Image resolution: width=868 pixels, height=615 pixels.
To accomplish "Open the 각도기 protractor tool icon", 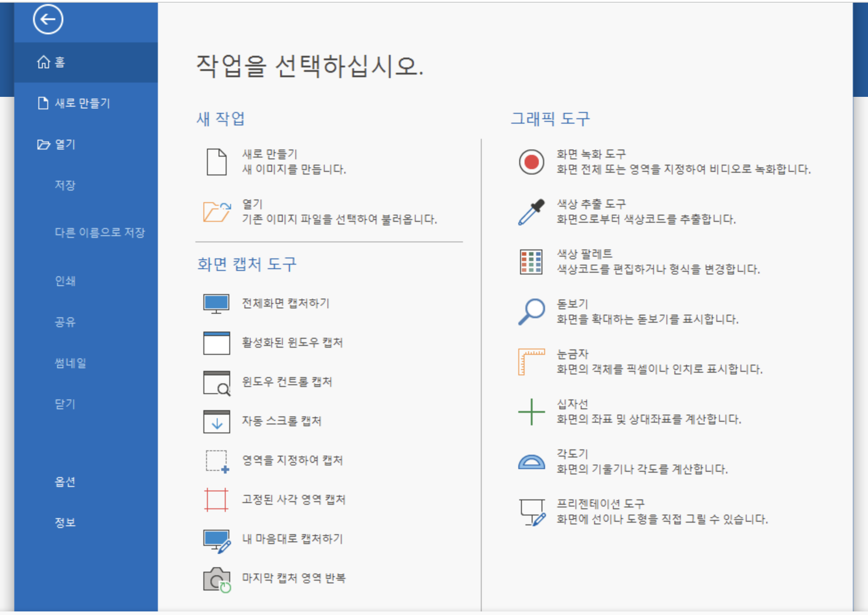I will 531,461.
